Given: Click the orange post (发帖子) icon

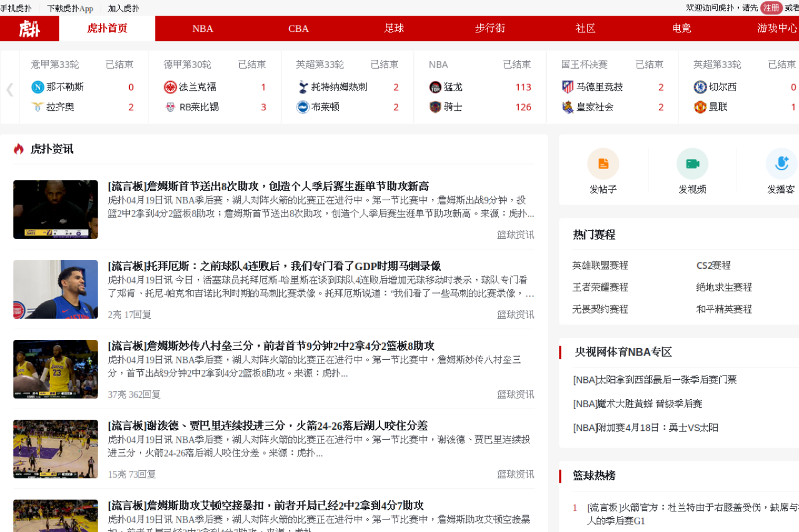Looking at the screenshot, I should coord(603,163).
